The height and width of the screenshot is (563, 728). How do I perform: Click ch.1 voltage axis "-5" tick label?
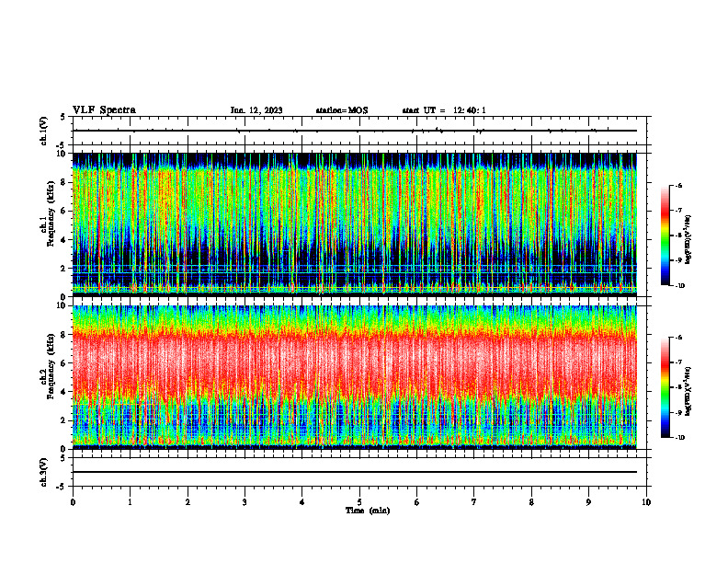click(x=62, y=145)
